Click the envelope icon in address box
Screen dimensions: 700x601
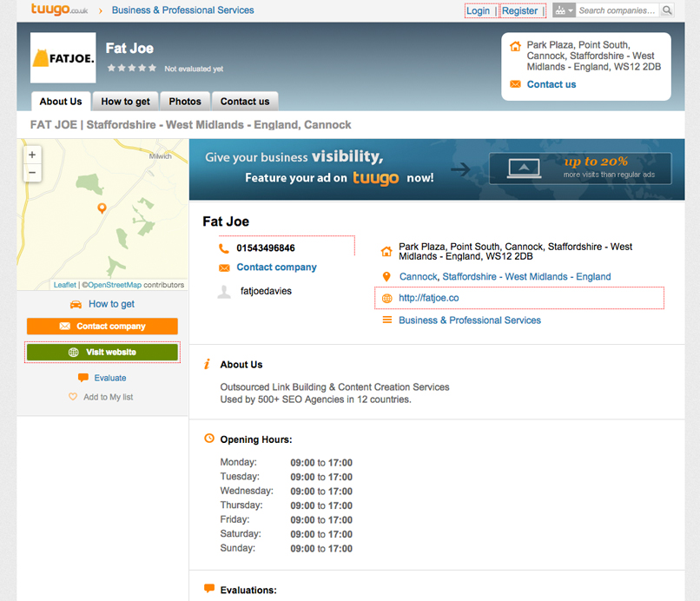point(515,84)
